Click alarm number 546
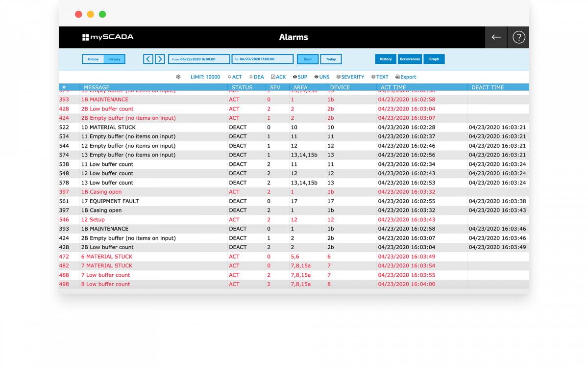Viewport: 588px width, 368px height. pyautogui.click(x=64, y=220)
